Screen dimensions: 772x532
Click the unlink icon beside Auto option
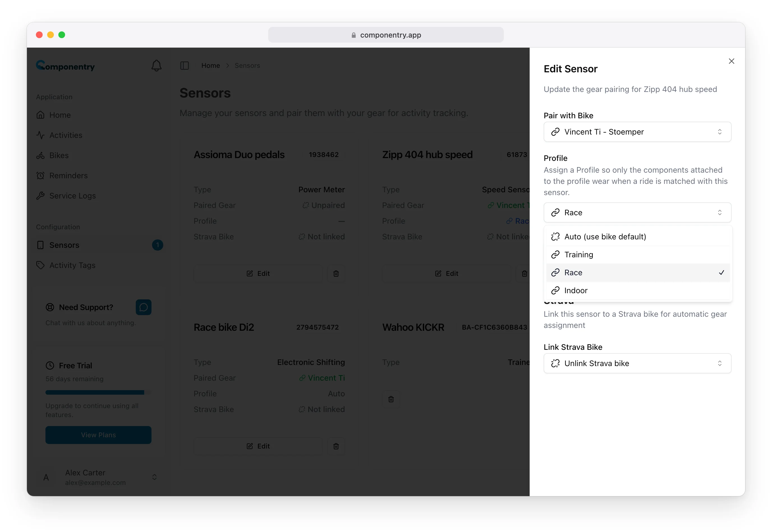[555, 237]
